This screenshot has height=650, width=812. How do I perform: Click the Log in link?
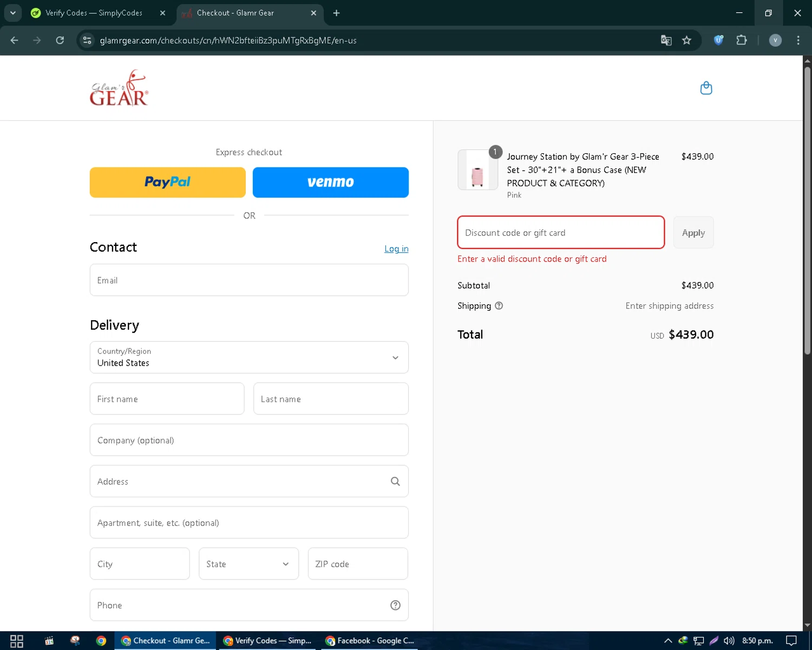(396, 249)
